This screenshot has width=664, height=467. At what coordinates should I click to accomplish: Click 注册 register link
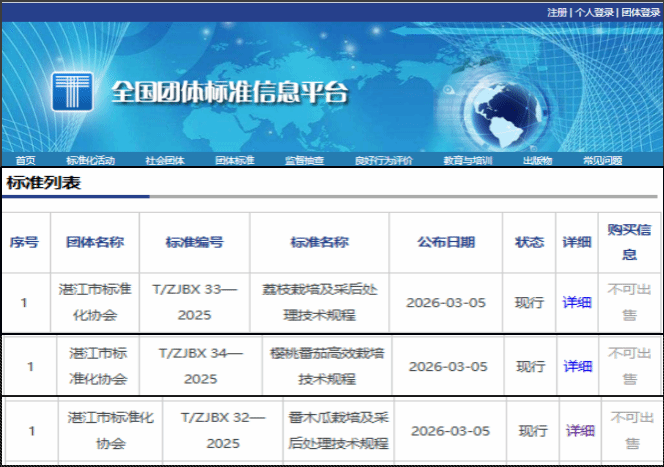point(557,12)
